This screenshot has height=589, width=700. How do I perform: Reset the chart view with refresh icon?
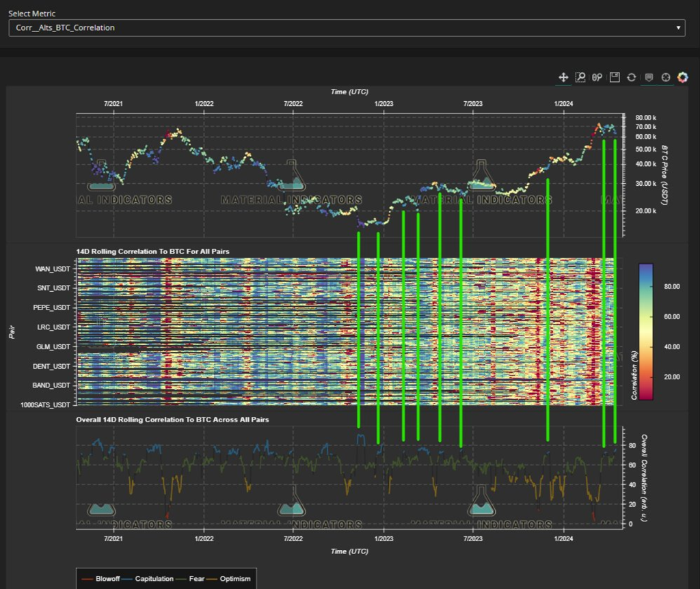(632, 77)
